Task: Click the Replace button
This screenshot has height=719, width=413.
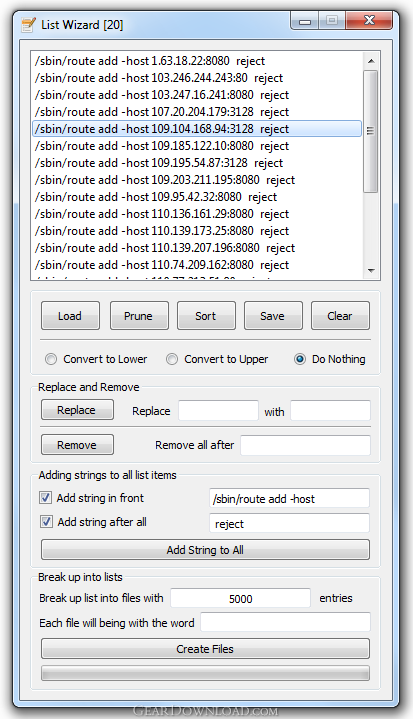Action: (77, 409)
